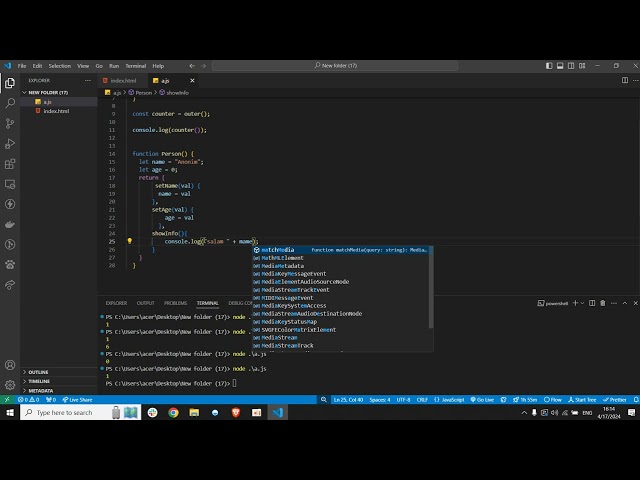640x480 pixels.
Task: Open editor more actions ellipsis
Action: click(x=636, y=80)
